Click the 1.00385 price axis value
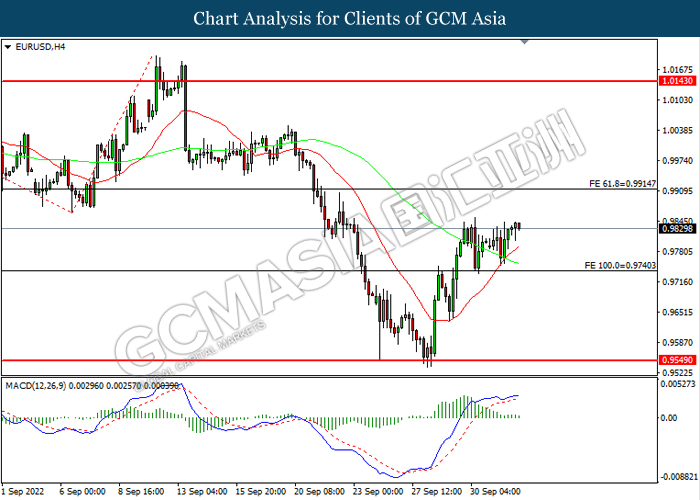 tap(678, 130)
